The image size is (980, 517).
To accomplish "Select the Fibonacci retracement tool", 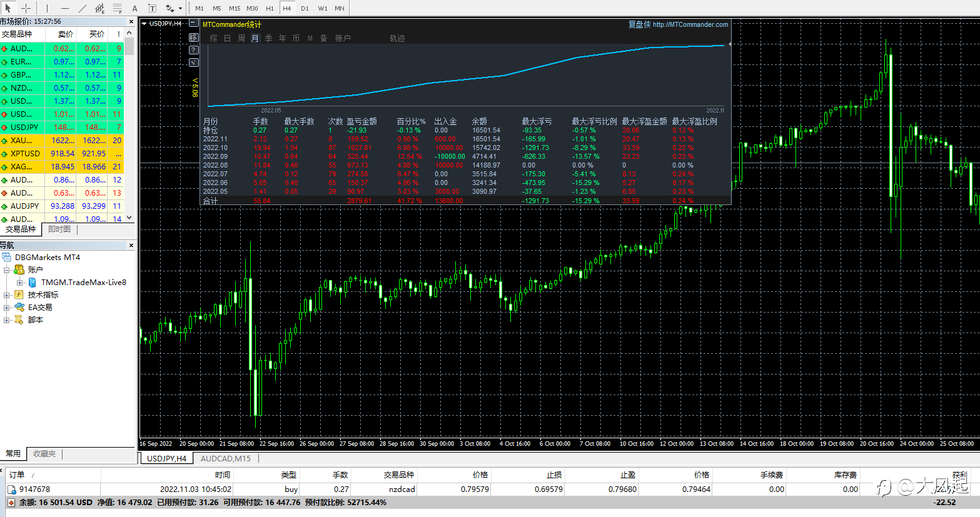I will (x=118, y=8).
